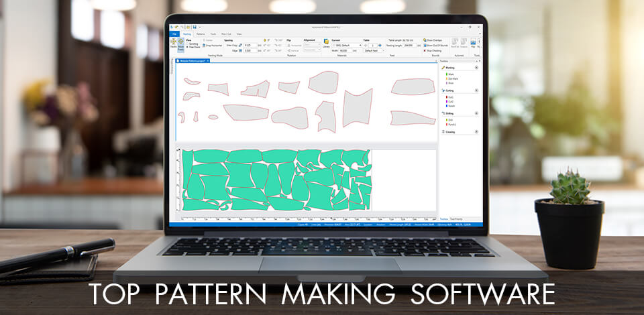
Task: Click the Edge spacing icon
Action: [241, 50]
